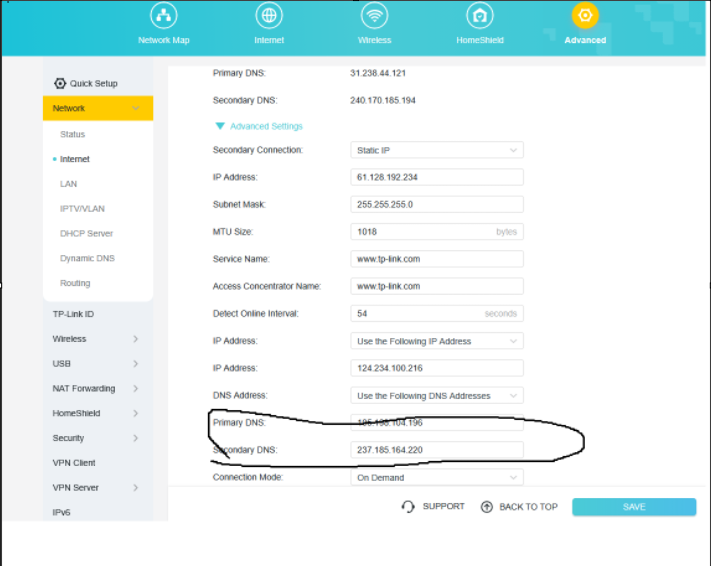
Task: Click the Detect Online Interval field
Action: pos(437,313)
